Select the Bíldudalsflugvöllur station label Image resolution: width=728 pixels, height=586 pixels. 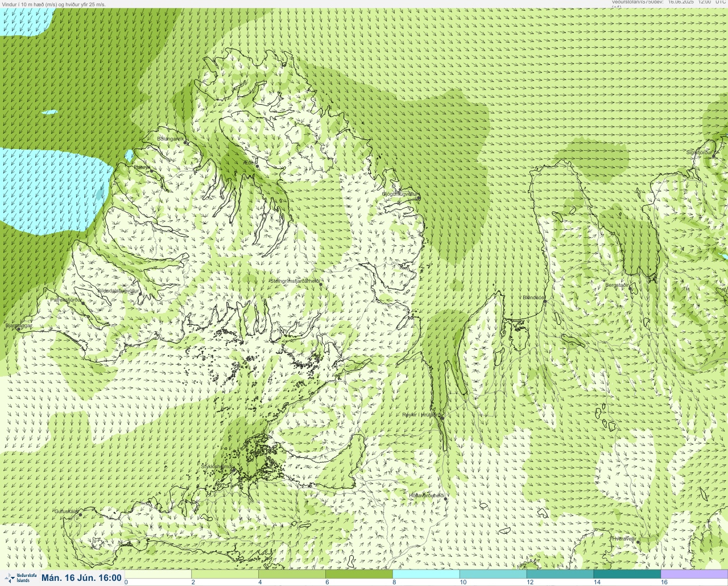point(118,291)
